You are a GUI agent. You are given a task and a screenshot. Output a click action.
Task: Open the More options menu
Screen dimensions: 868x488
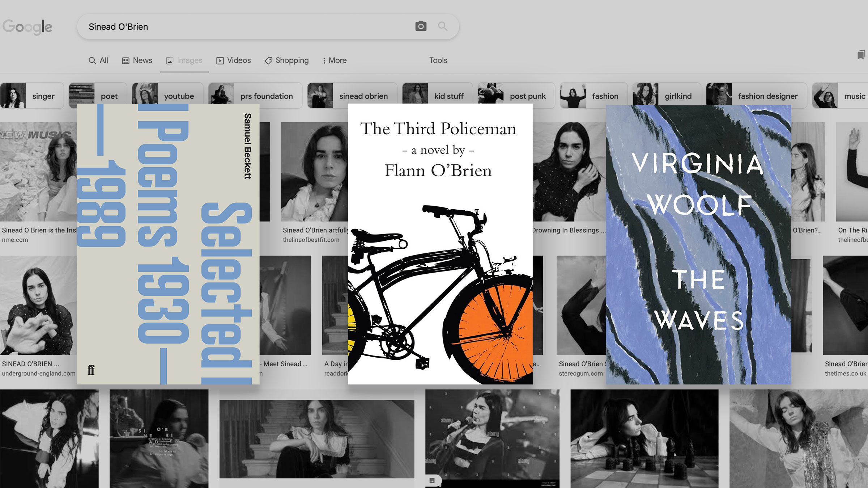point(335,60)
